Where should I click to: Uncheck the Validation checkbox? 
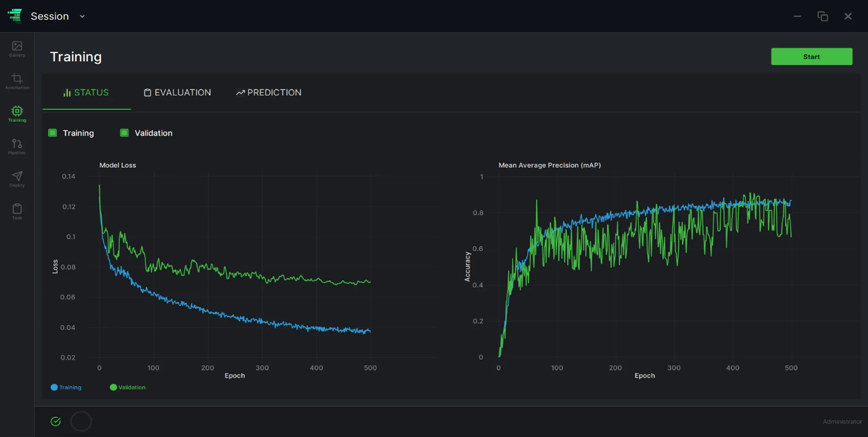(x=124, y=133)
